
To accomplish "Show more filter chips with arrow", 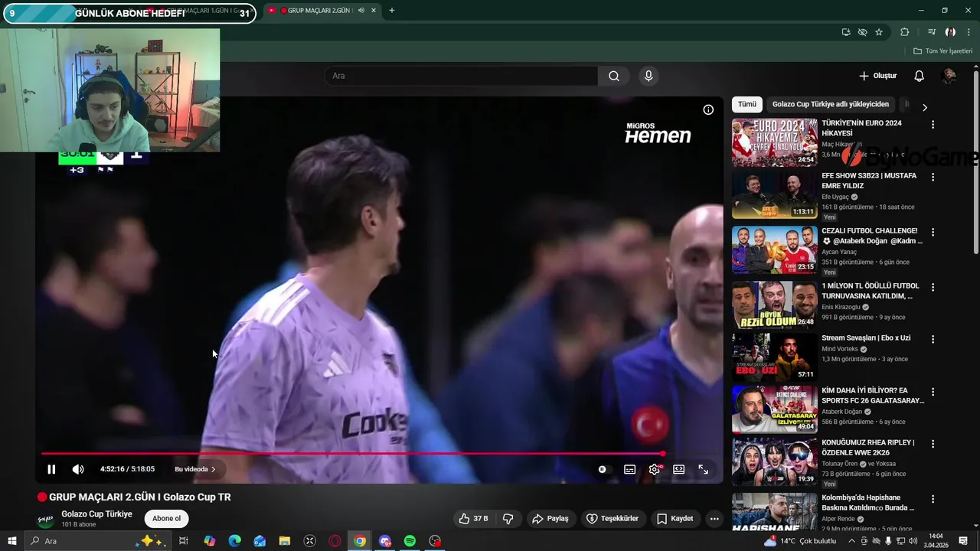I will [x=924, y=107].
